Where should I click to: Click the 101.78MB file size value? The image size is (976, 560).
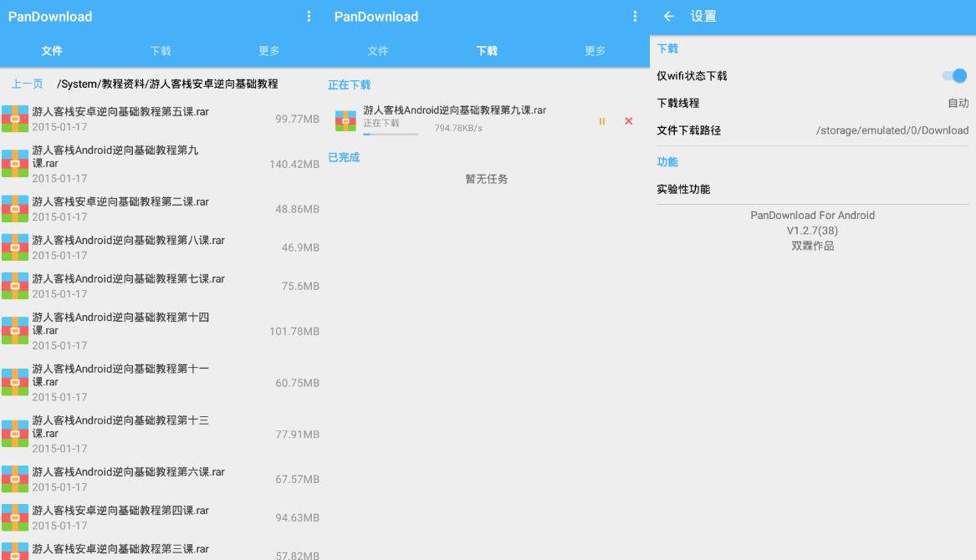[294, 331]
